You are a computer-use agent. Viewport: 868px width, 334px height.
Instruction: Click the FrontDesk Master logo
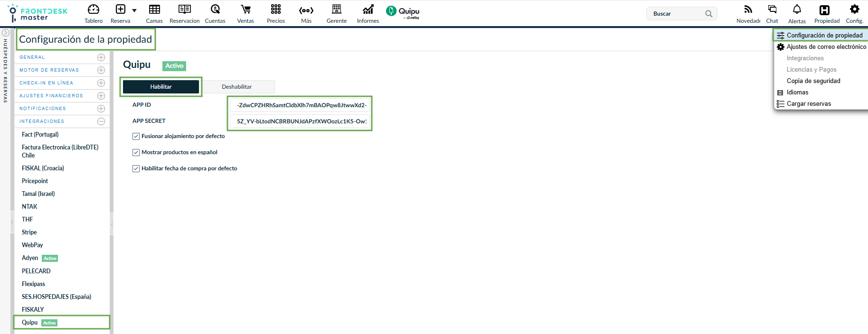(38, 13)
